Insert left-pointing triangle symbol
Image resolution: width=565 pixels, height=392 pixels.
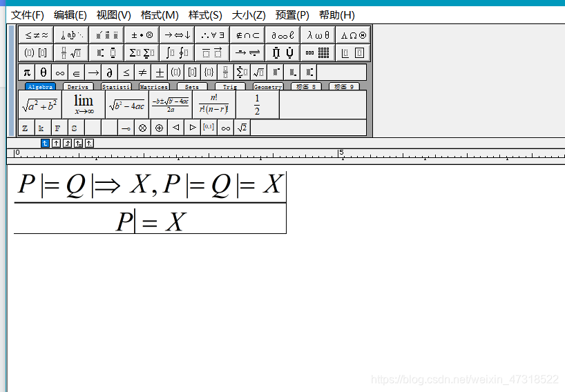(176, 128)
